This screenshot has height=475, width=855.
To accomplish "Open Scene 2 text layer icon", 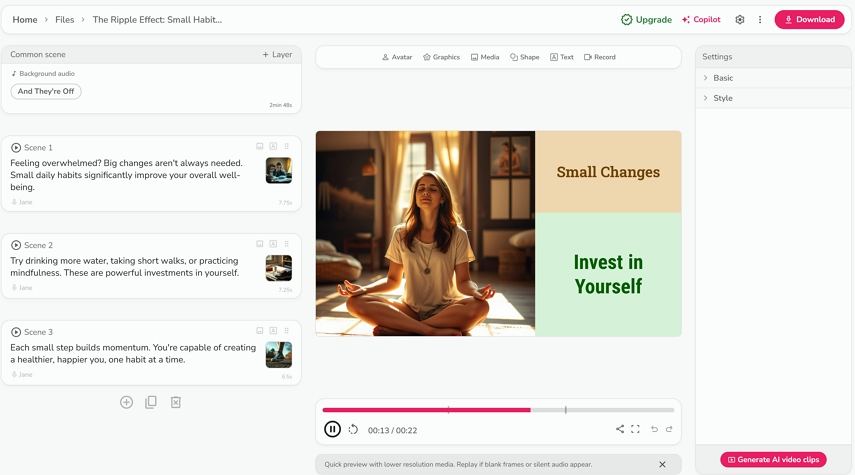I will coord(273,244).
